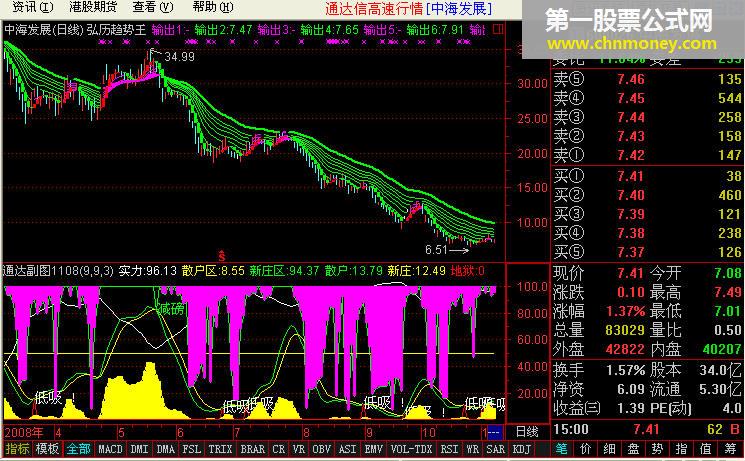Click the 15:00 last trade row
745x461 pixels.
(647, 430)
